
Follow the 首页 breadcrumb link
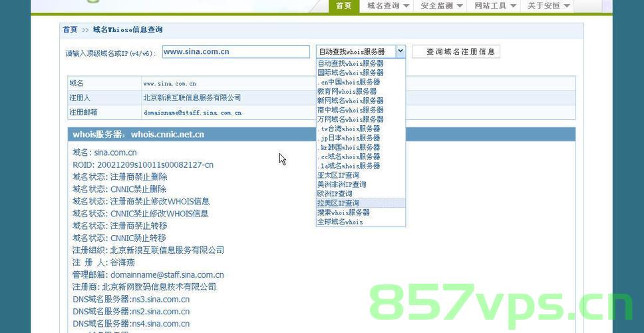tap(70, 29)
